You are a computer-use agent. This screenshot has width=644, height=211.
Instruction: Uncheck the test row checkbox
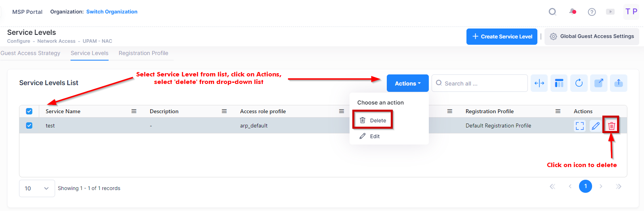click(x=29, y=125)
